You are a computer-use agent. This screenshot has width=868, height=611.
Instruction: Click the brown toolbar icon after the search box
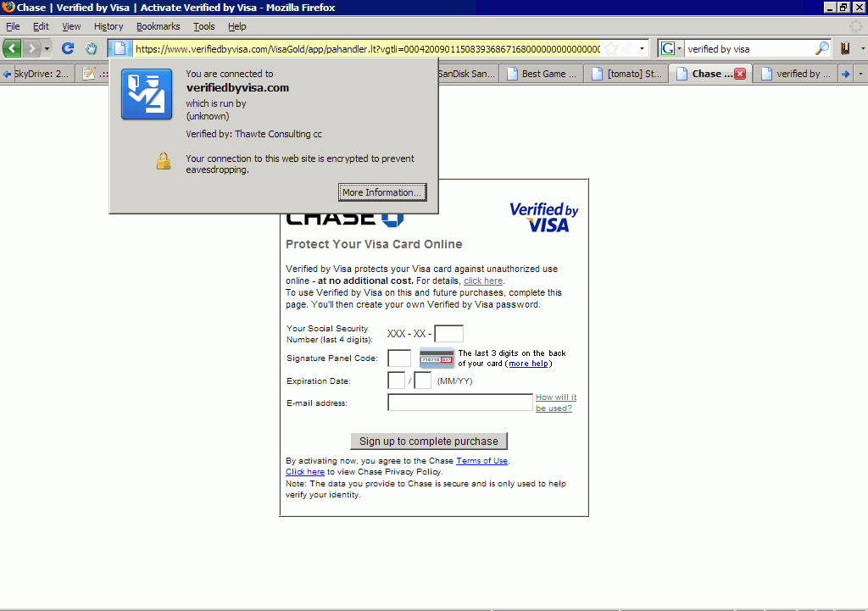pyautogui.click(x=845, y=48)
